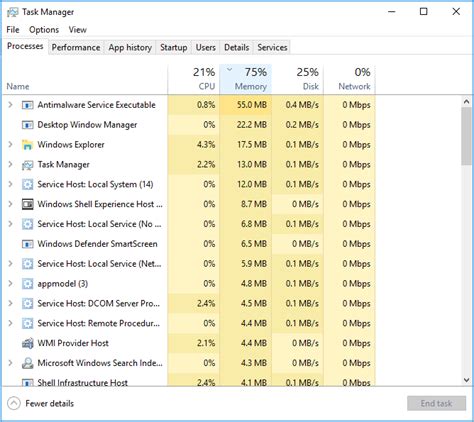
Task: Sort by the Memory column header
Action: 246,79
